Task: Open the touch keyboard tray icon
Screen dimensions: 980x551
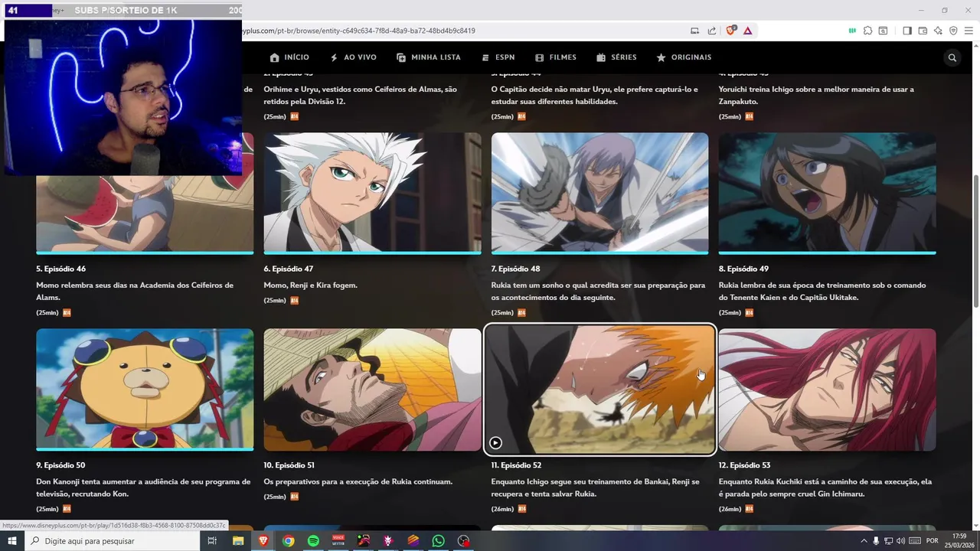Action: pos(914,541)
